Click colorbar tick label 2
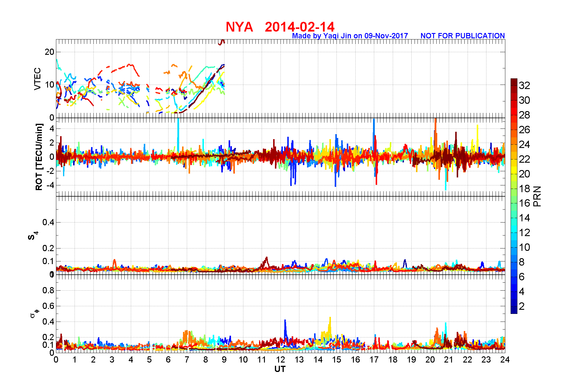 (522, 306)
